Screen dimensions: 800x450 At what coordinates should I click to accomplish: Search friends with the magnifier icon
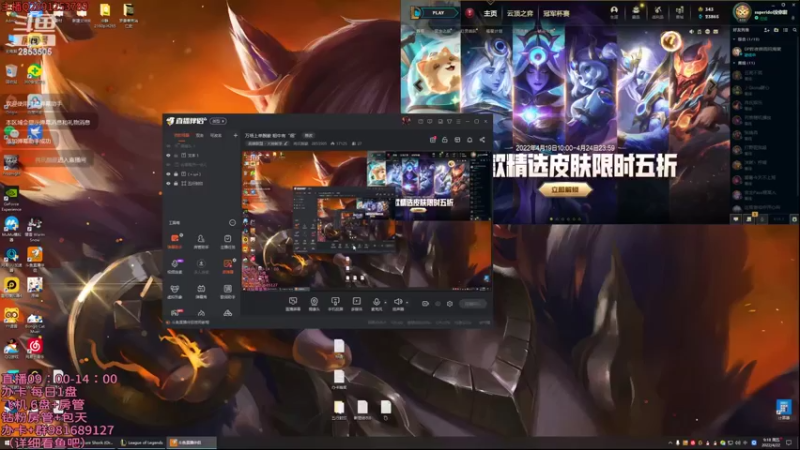[794, 31]
